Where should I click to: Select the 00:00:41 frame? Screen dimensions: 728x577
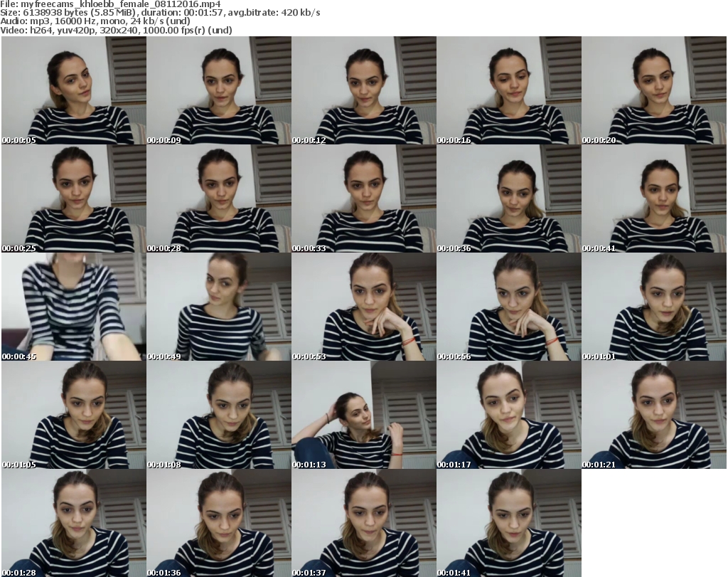click(653, 199)
